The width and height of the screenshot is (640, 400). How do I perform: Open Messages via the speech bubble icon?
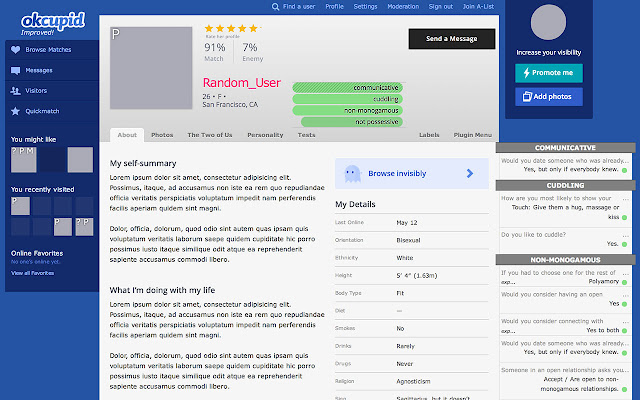point(16,70)
